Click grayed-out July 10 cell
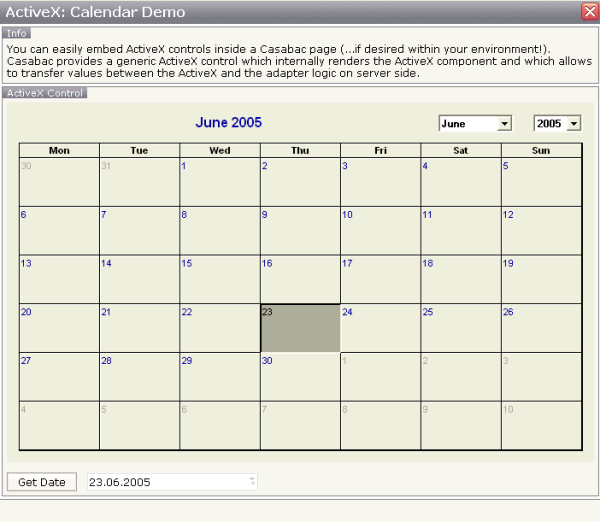The image size is (600, 522). (x=540, y=426)
